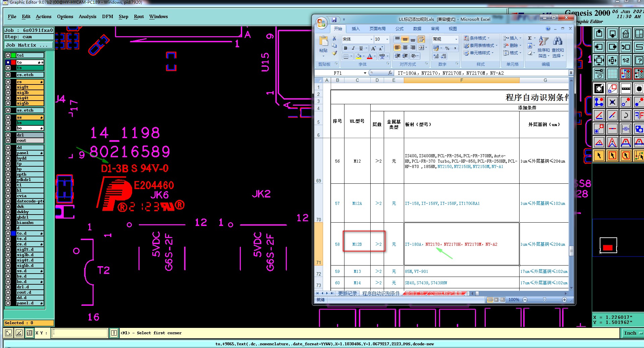Click the Job Matrix button
The width and height of the screenshot is (644, 348).
[29, 45]
